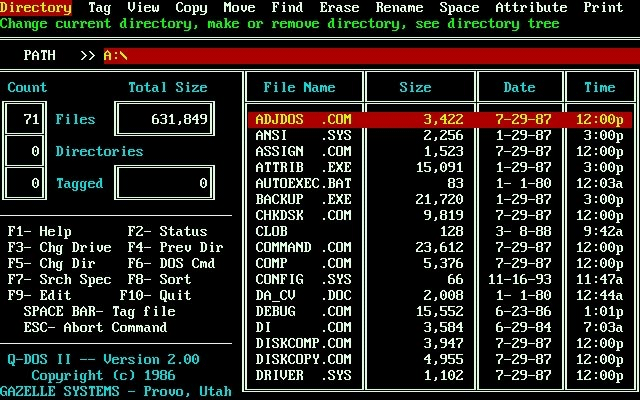Screen dimensions: 640x400
Task: Click the F8- Sort shortcut
Action: 159,279
